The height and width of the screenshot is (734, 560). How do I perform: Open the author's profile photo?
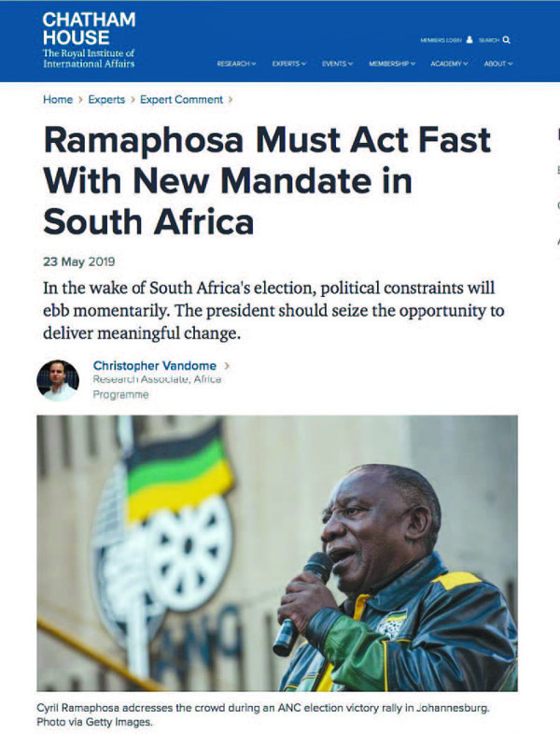pos(58,380)
